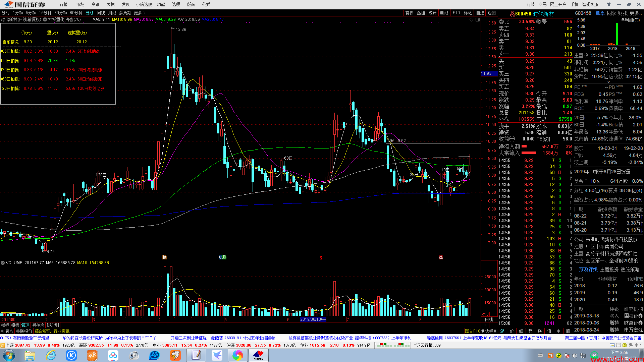
Task: Click the diamond marker icon above chart
Action: tap(471, 20)
